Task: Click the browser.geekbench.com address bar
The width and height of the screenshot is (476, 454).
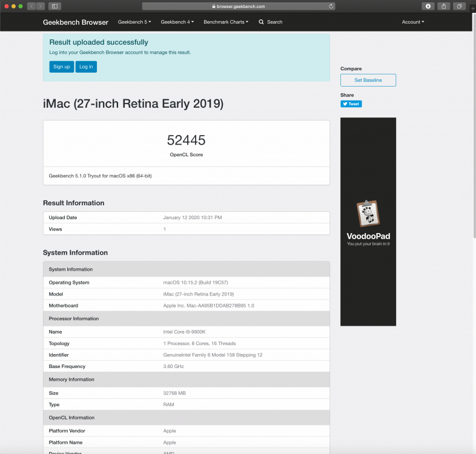Action: coord(239,6)
